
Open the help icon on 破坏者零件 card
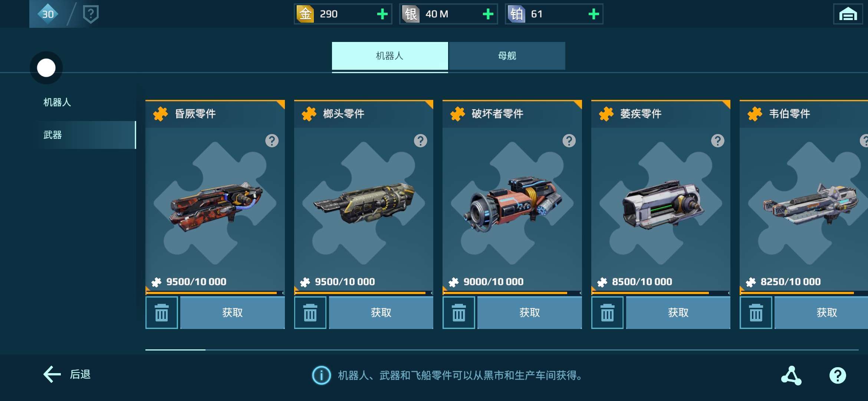569,141
